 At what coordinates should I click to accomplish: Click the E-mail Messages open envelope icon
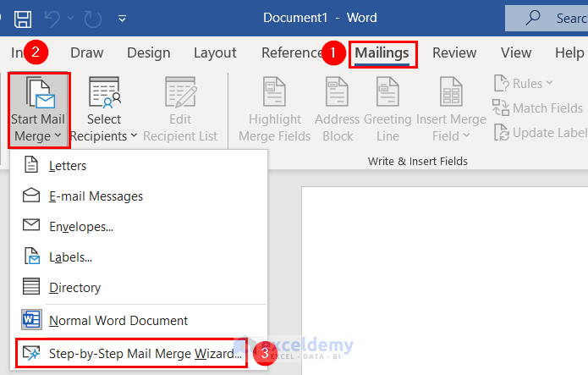pyautogui.click(x=31, y=196)
